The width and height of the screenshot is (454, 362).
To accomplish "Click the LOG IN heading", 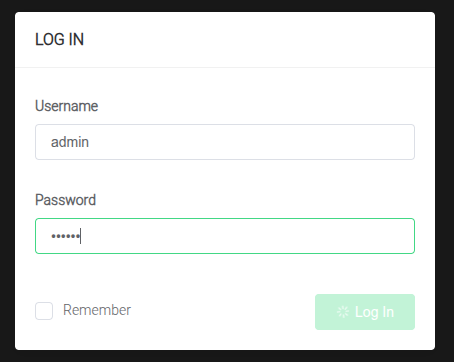I will point(60,39).
